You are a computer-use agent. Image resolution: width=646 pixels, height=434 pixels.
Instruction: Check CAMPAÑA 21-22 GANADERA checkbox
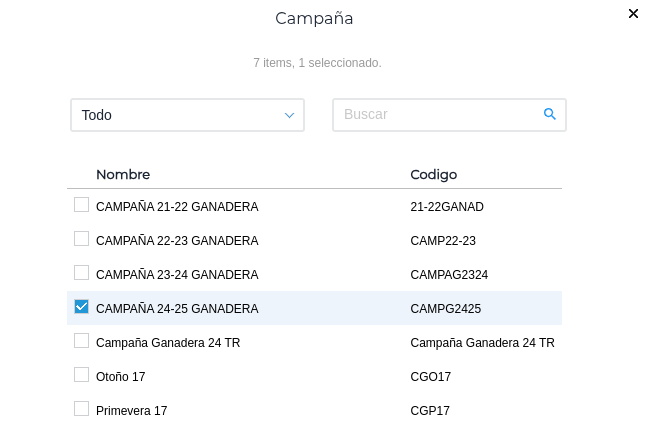82,205
